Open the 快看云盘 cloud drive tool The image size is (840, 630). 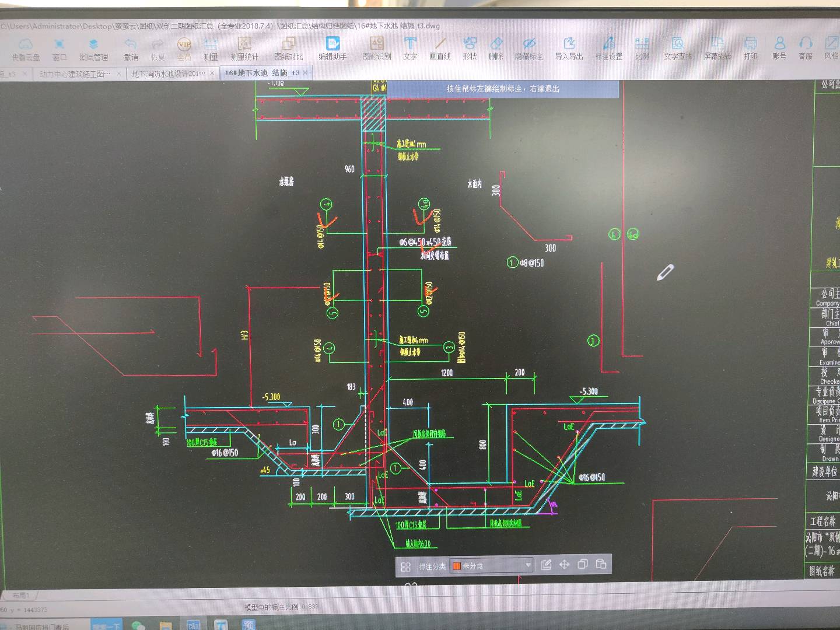pos(26,49)
